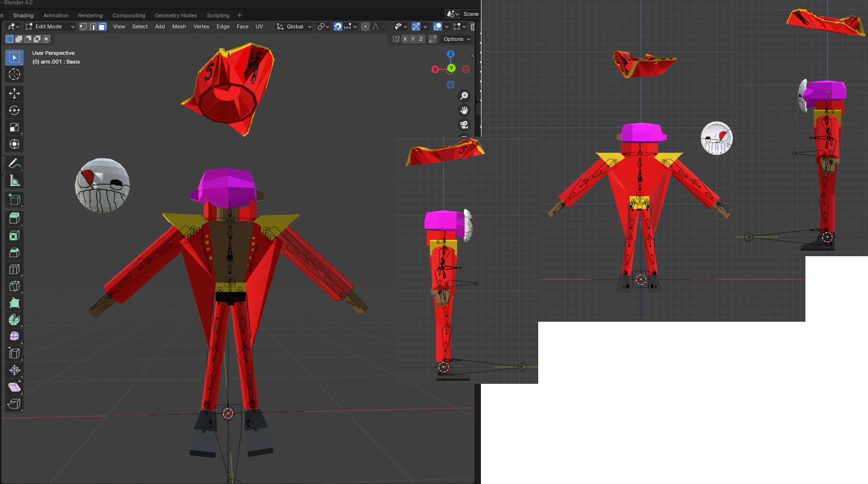Select the Smooth tool
The width and height of the screenshot is (868, 484).
click(x=14, y=336)
